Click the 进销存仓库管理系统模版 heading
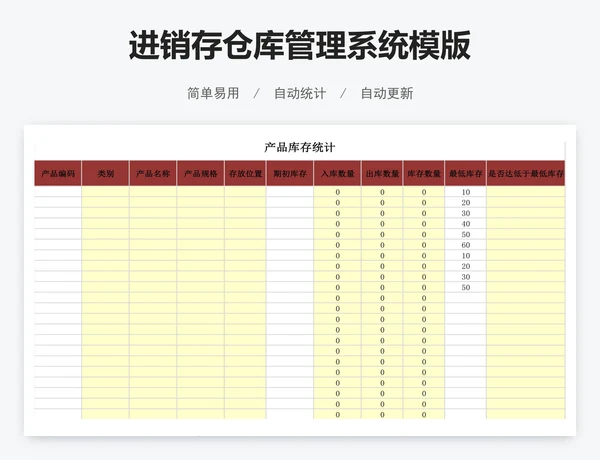 (300, 45)
